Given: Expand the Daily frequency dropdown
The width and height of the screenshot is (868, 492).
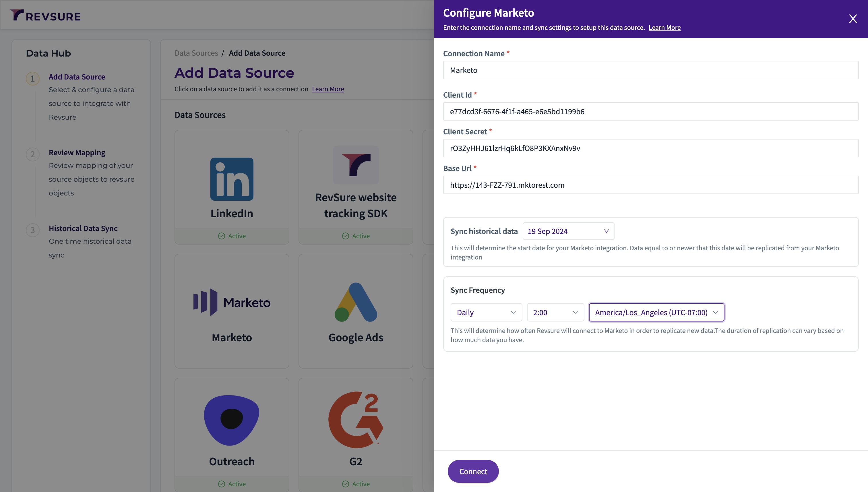Looking at the screenshot, I should click(486, 312).
